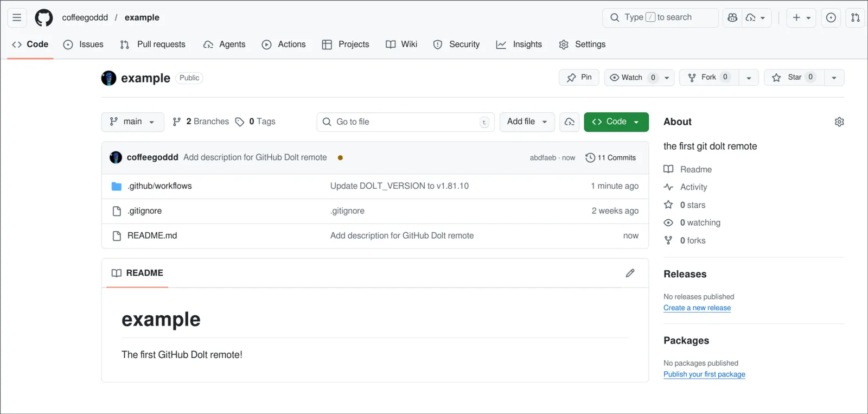
Task: Pin the example repository
Action: point(579,78)
